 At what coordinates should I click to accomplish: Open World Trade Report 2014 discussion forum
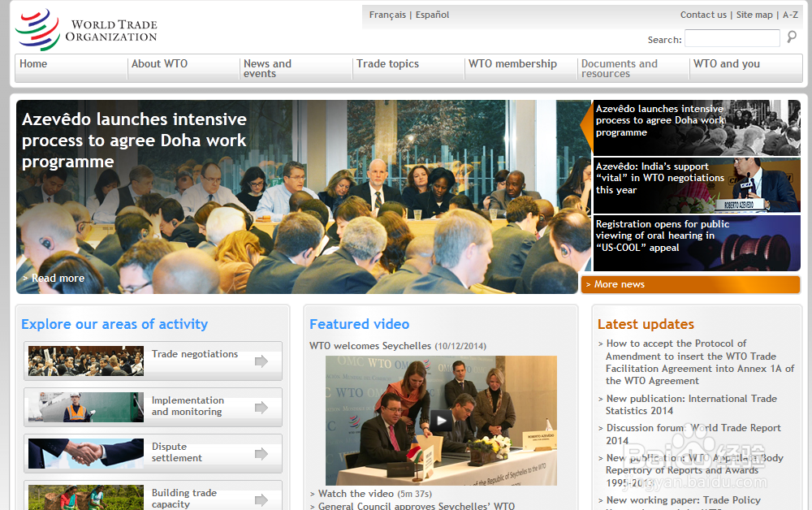pyautogui.click(x=693, y=434)
